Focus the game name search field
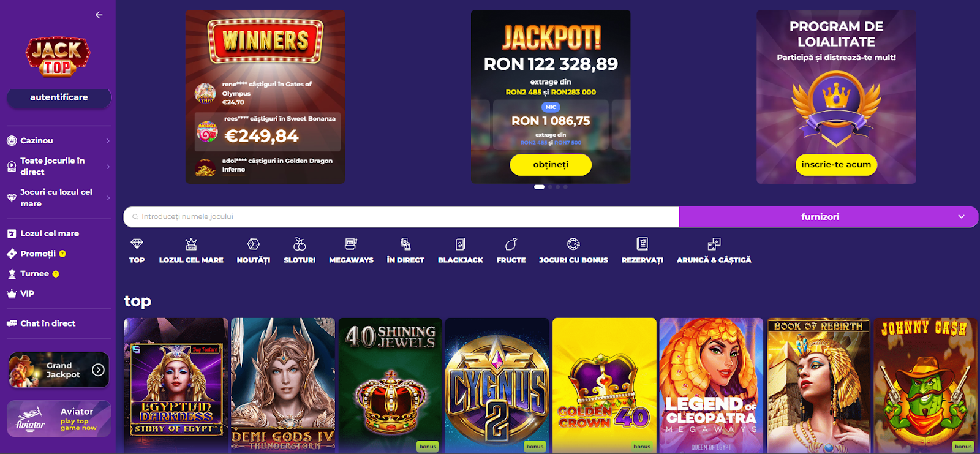Viewport: 980px width, 454px height. click(401, 217)
